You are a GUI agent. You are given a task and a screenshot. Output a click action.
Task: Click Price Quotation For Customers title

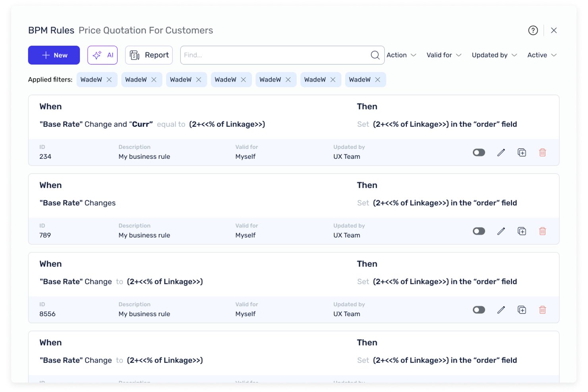146,30
